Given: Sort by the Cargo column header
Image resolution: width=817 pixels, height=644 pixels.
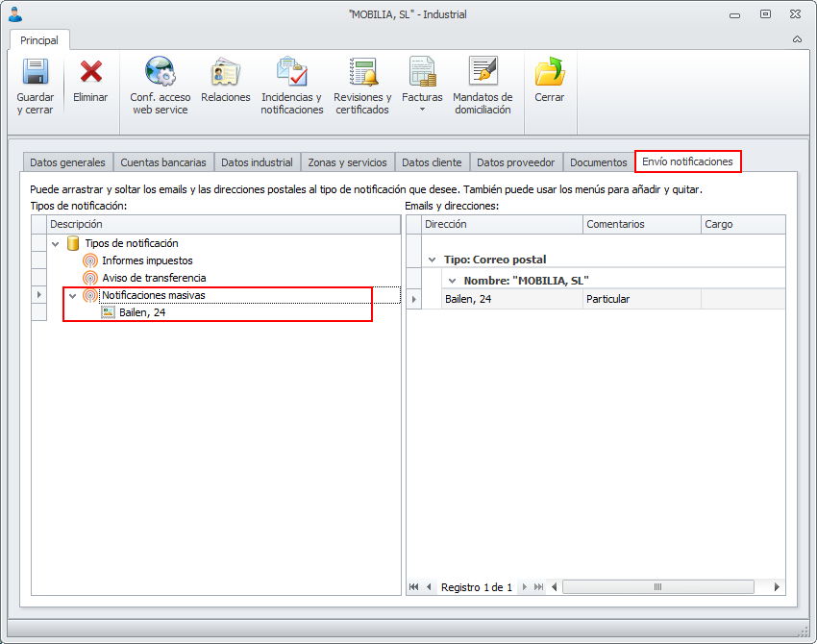Looking at the screenshot, I should (x=743, y=225).
